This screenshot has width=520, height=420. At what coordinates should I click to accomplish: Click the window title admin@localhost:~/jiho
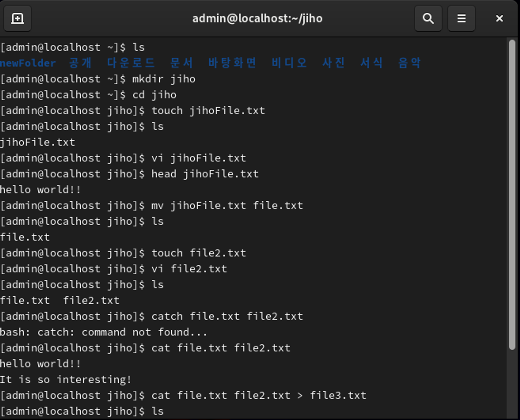coord(257,18)
